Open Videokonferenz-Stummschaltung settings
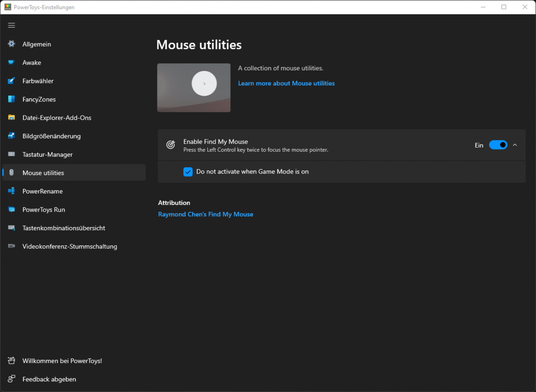 pos(74,246)
